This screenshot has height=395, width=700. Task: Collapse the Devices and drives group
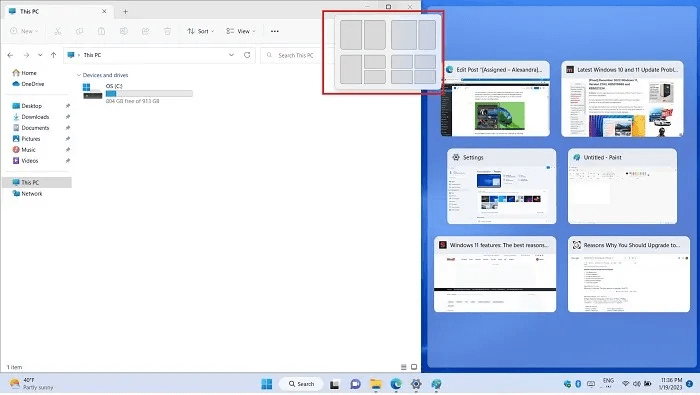click(79, 75)
